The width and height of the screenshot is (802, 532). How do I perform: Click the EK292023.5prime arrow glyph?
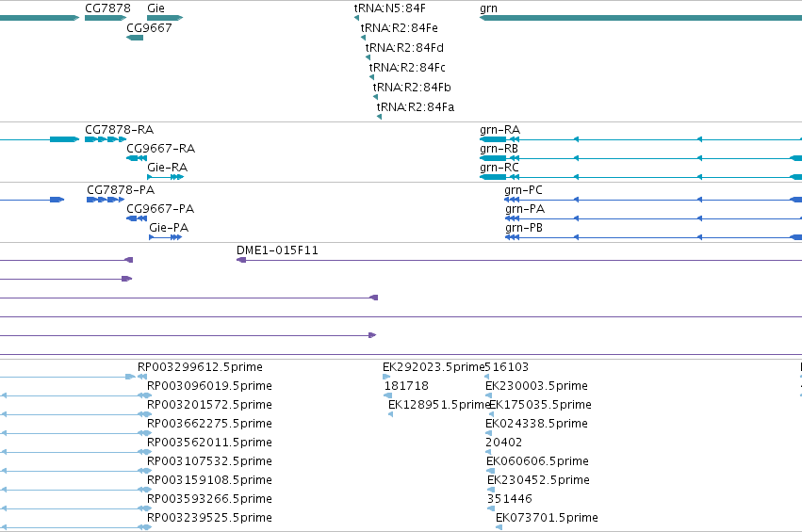(386, 377)
